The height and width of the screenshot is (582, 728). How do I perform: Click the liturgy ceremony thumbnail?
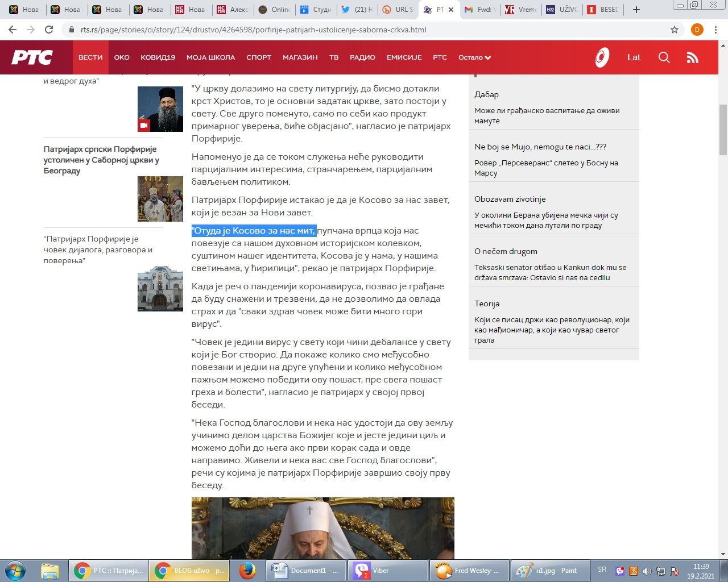point(160,199)
